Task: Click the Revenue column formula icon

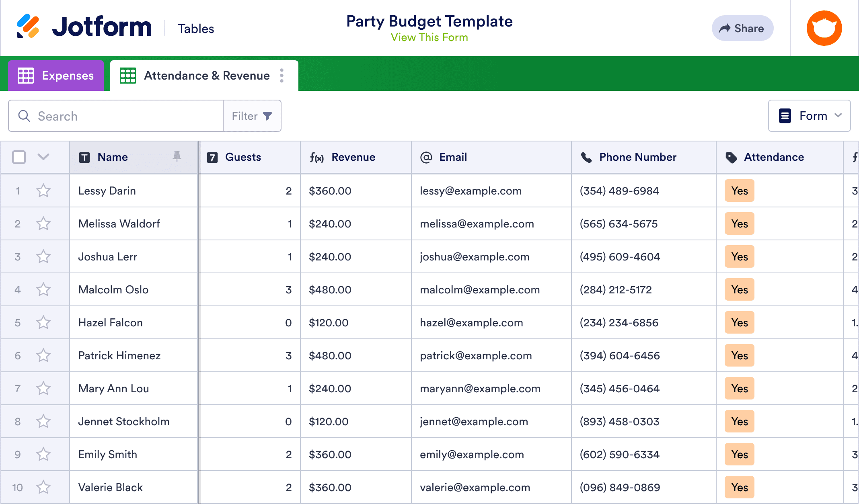Action: (317, 158)
